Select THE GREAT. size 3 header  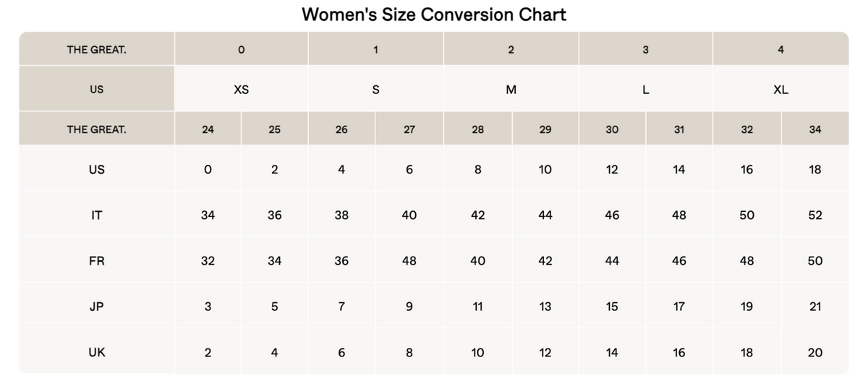tap(646, 49)
